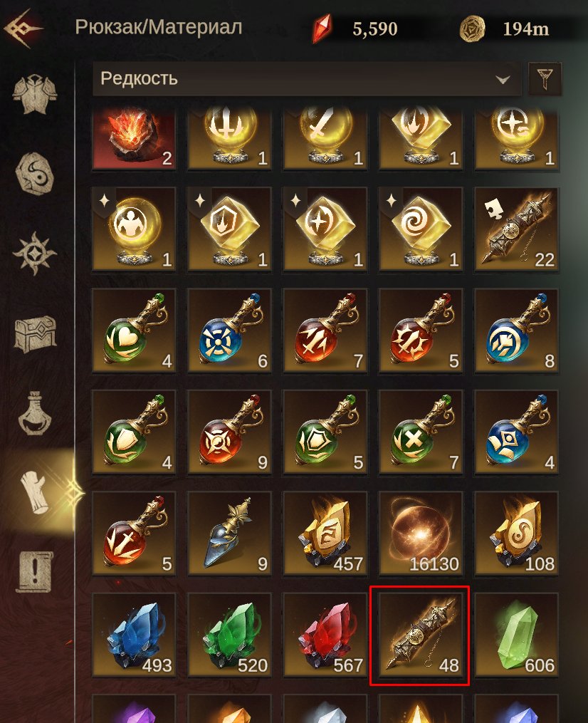Select the red crystal cluster with 567

[x=325, y=635]
